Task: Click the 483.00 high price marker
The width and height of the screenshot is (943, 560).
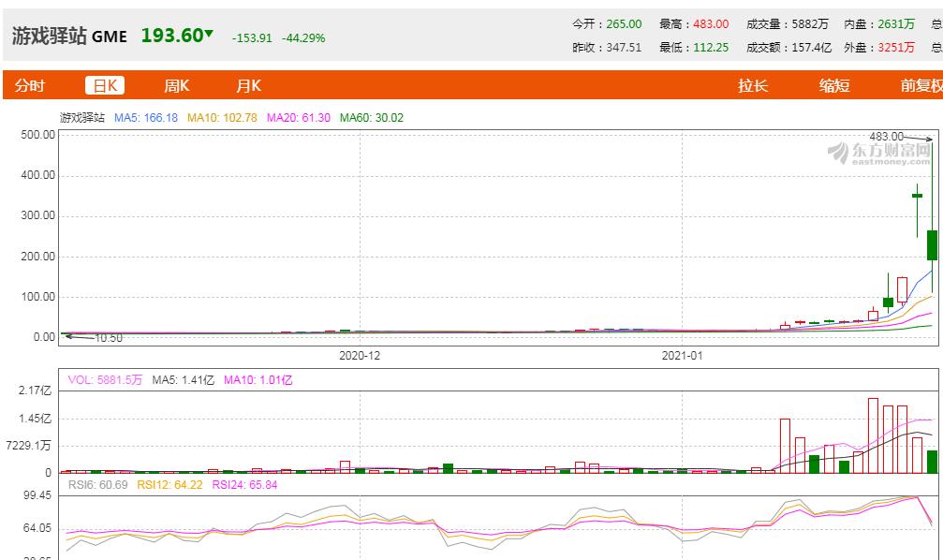Action: (x=887, y=136)
